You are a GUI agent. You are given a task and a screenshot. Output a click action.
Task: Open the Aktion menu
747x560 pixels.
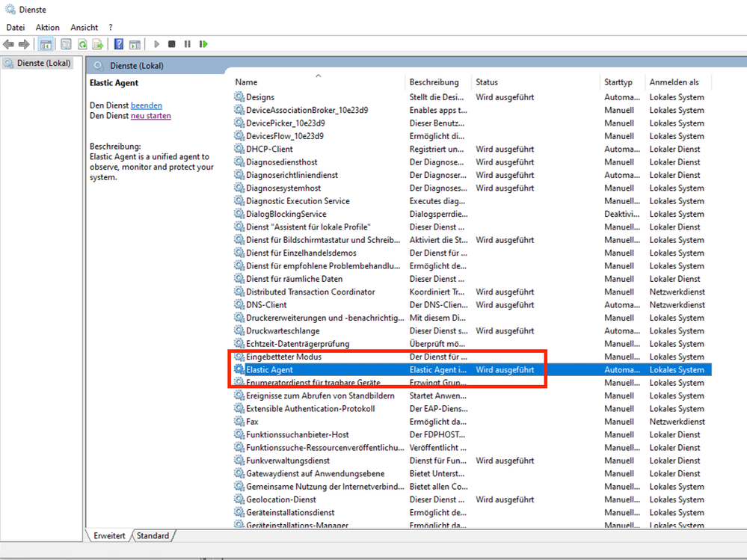[48, 28]
